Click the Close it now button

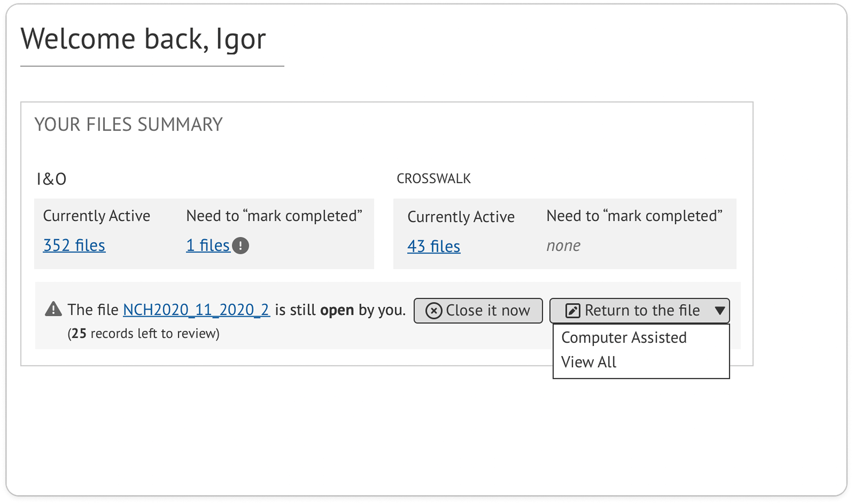pos(478,311)
